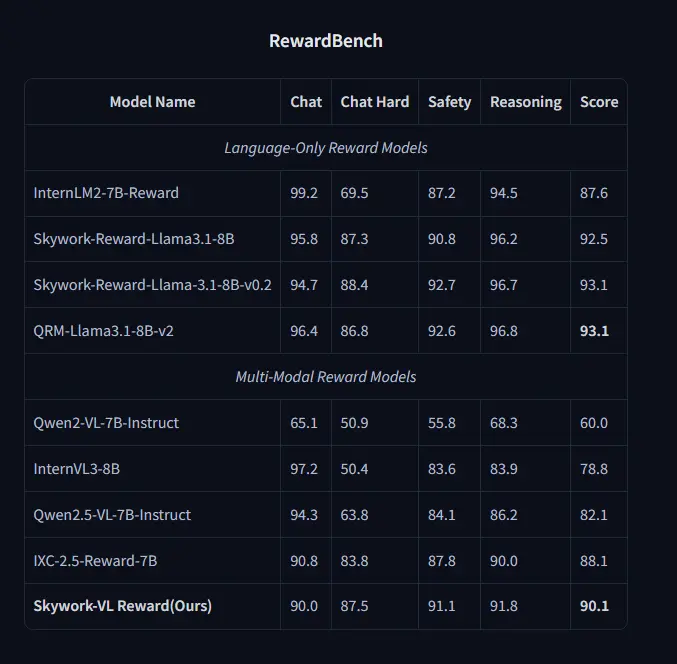Select the Chat column header
Viewport: 677px width, 664px height.
[x=306, y=102]
